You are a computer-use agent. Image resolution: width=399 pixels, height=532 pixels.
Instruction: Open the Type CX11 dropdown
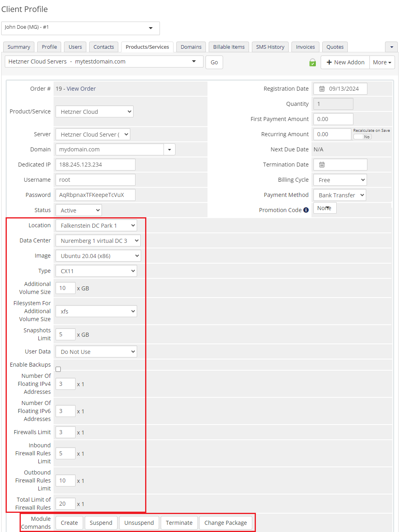96,271
